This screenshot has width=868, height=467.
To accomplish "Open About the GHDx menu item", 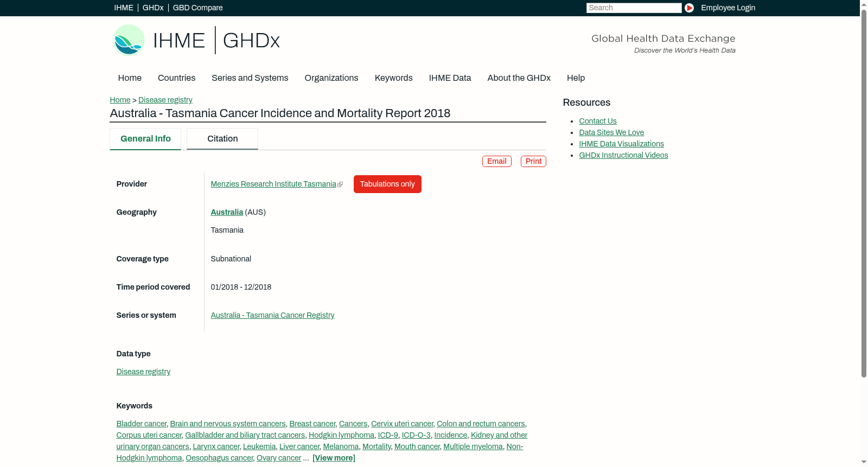I will 519,78.
